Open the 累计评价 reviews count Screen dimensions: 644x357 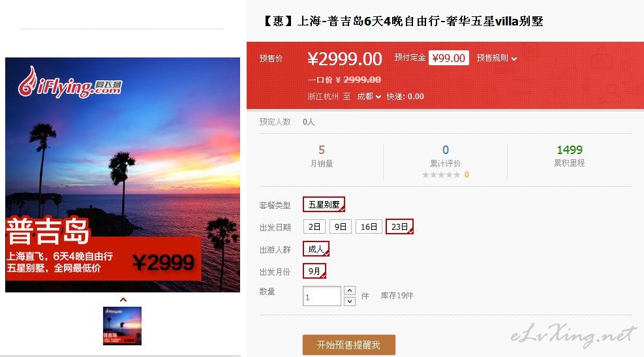click(445, 156)
